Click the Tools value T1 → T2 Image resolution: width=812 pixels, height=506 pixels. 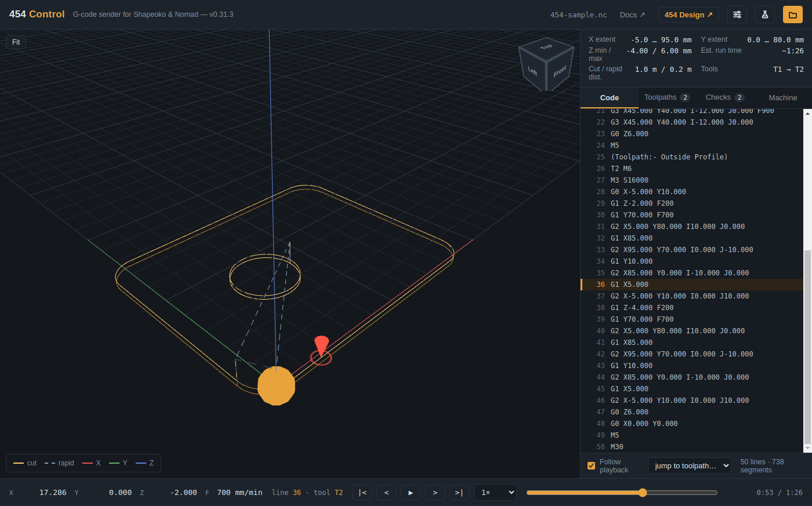pos(788,70)
